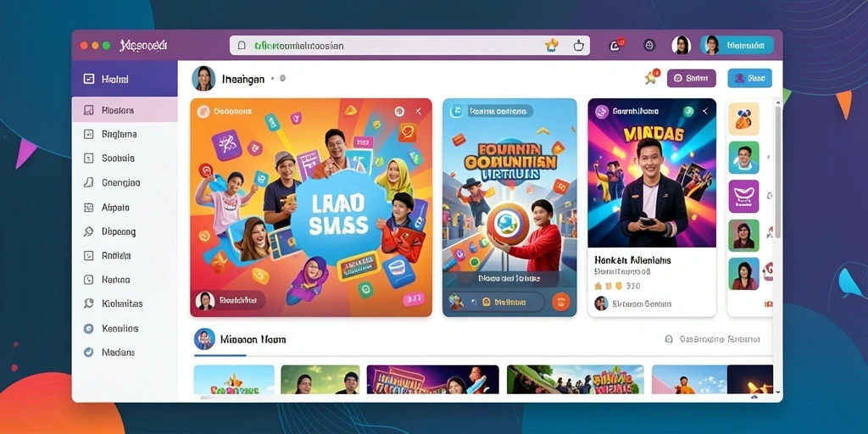Open the "Hiotai" header at the sidebar top
The image size is (868, 434).
click(x=125, y=79)
